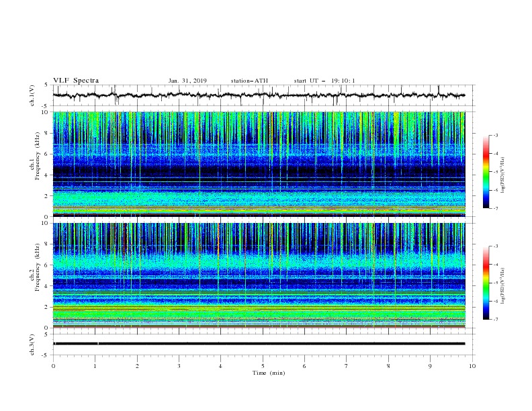Click the ch.2 'Frequency (kHz)' axis label
Viewport: 532px width, 411px height.
point(38,267)
